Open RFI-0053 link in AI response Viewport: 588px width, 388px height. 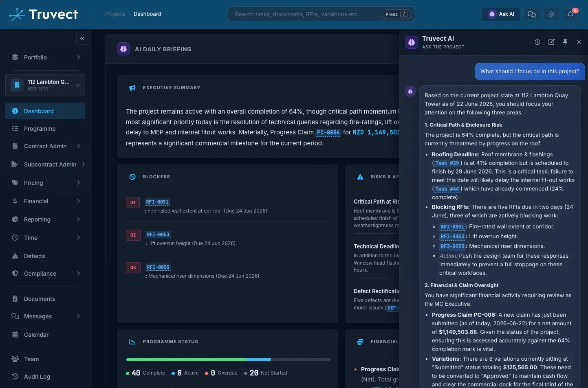pos(452,237)
